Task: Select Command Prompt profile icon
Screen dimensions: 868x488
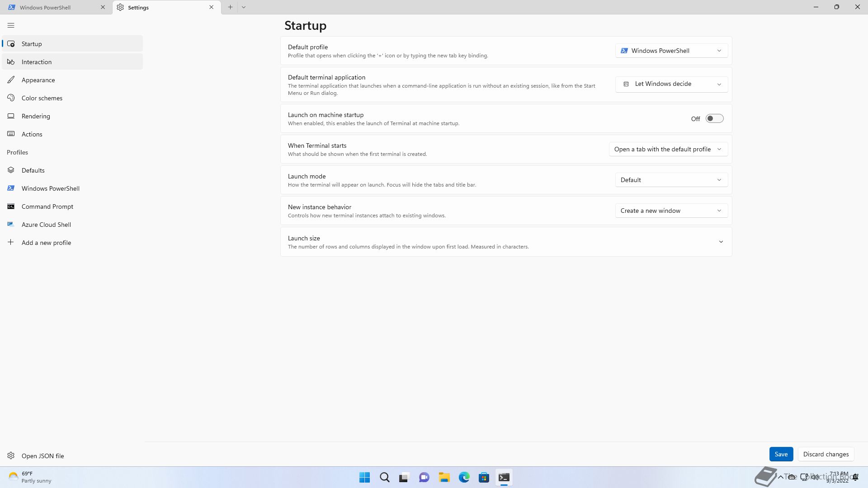Action: pyautogui.click(x=11, y=206)
